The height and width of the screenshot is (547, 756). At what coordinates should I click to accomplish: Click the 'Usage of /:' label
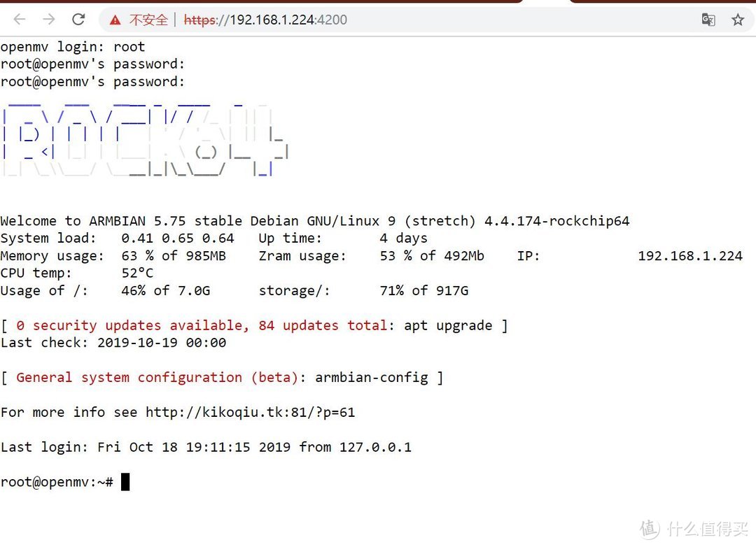coord(44,290)
